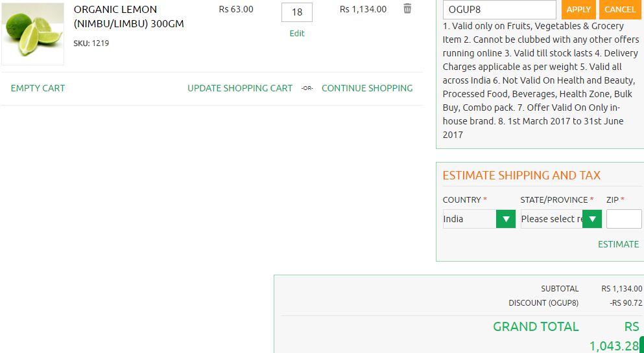Click the grand total amount 1,043.28
The width and height of the screenshot is (644, 353).
tap(614, 346)
